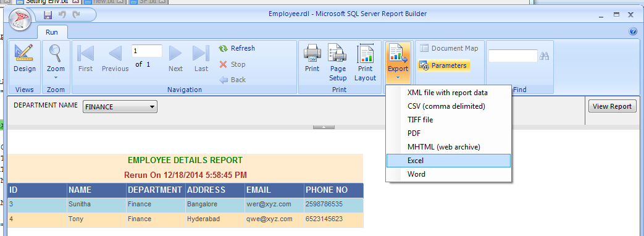Switch to Design view
This screenshot has height=236, width=644.
tap(25, 59)
